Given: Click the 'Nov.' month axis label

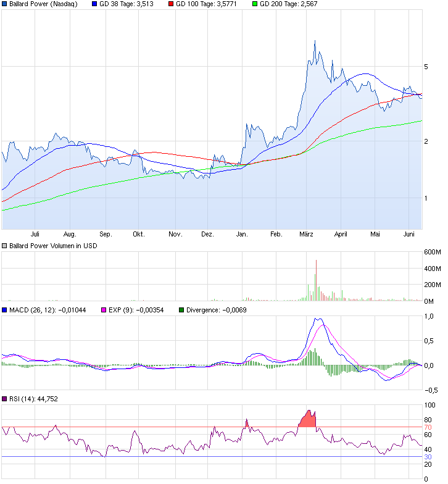Looking at the screenshot, I should [x=175, y=235].
